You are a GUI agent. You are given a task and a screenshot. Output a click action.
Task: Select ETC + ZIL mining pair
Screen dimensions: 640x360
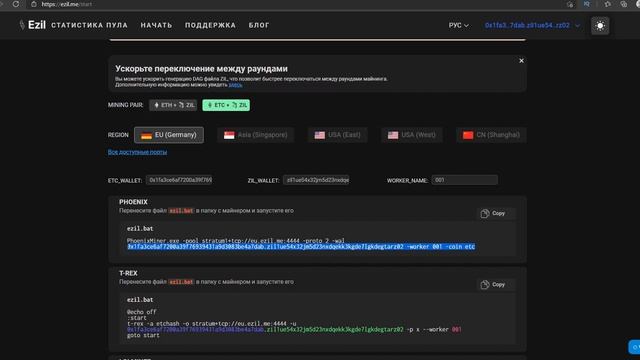pyautogui.click(x=226, y=105)
